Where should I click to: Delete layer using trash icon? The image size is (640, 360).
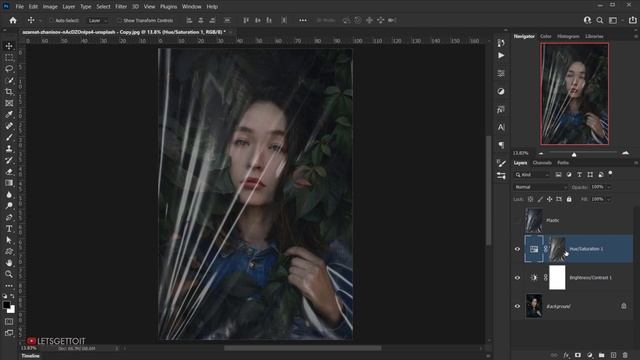point(625,355)
